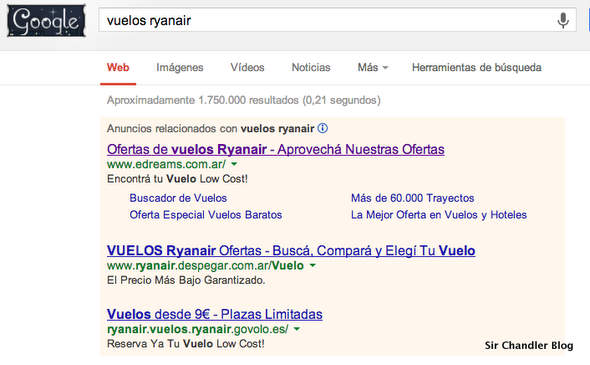This screenshot has height=365, width=590.
Task: Click the www.edreams.com.ar/ green URL
Action: click(166, 164)
